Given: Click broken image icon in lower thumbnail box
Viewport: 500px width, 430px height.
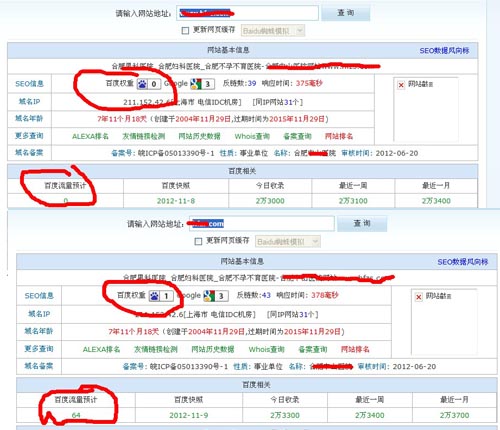Looking at the screenshot, I should click(419, 297).
